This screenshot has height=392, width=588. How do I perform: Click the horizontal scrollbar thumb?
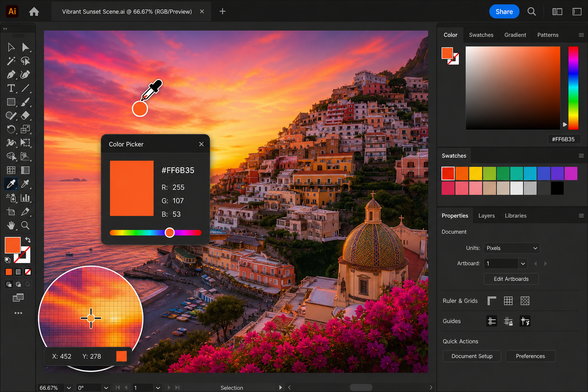[x=361, y=388]
